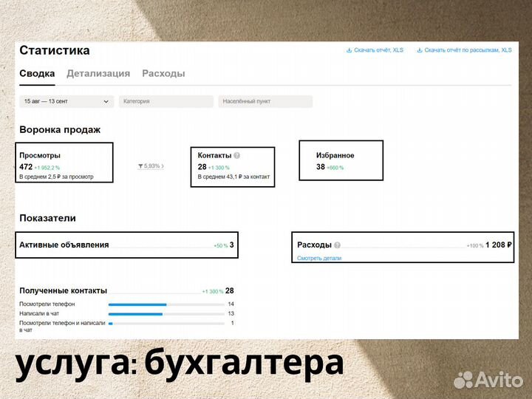Switch to the Детализация tab
This screenshot has height=399, width=532.
pos(98,73)
